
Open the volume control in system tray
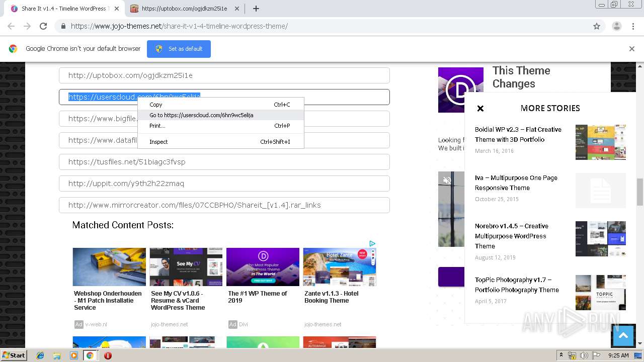pyautogui.click(x=584, y=355)
